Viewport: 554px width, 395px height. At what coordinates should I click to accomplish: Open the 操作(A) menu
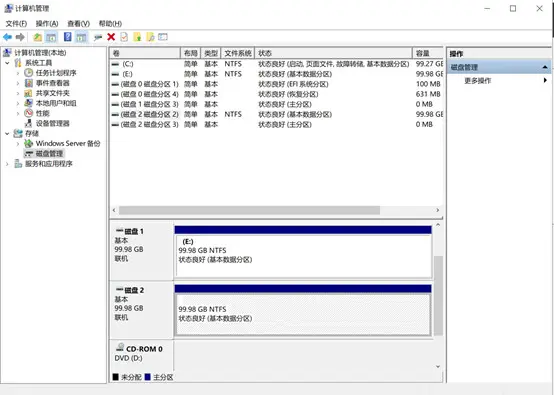pyautogui.click(x=47, y=24)
